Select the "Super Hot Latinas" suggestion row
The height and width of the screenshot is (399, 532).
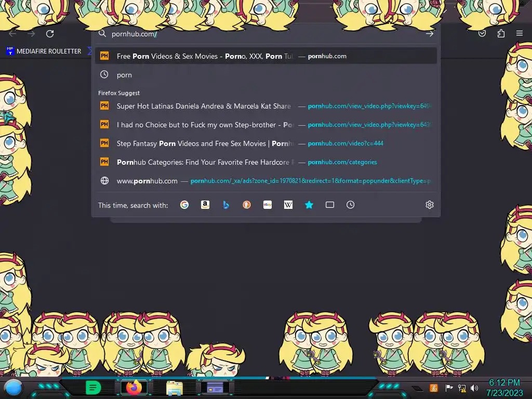(x=265, y=106)
